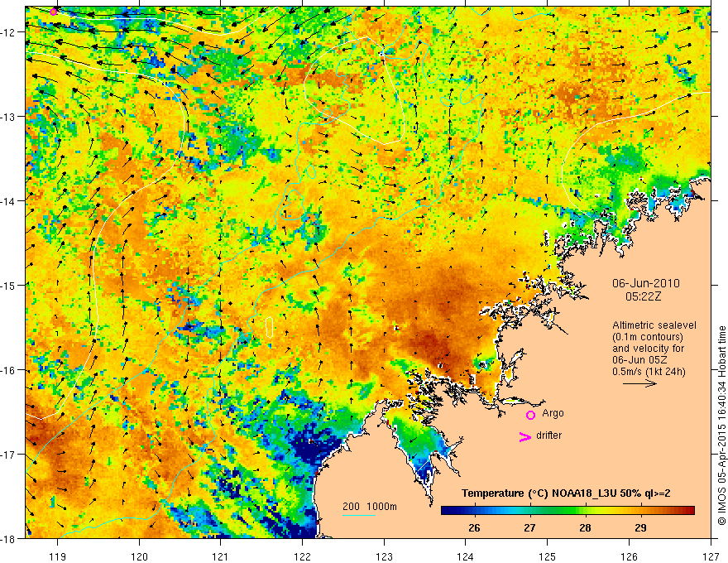The height and width of the screenshot is (563, 728).
Task: Click the dark blue end of the temperature color bar
Action: (448, 511)
